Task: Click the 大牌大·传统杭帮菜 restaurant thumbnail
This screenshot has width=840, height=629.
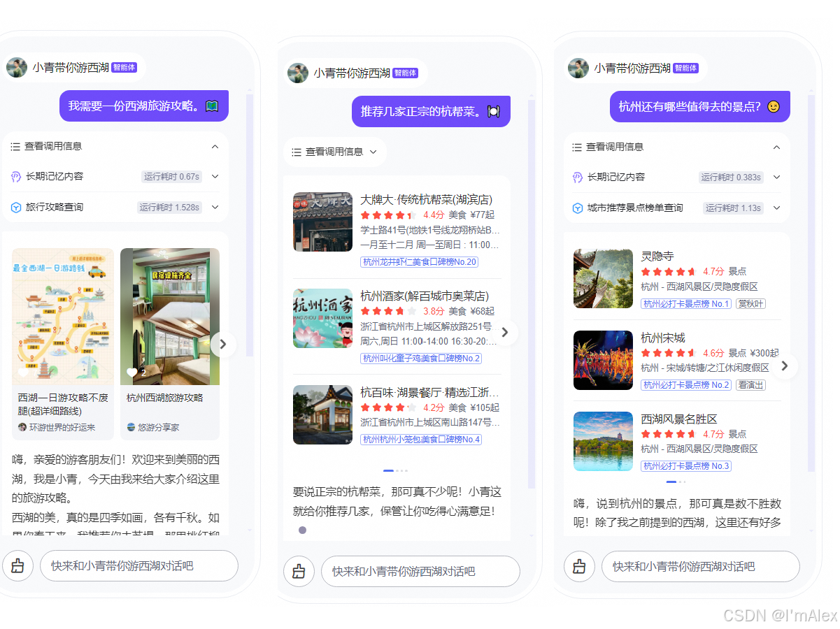Action: tap(322, 222)
